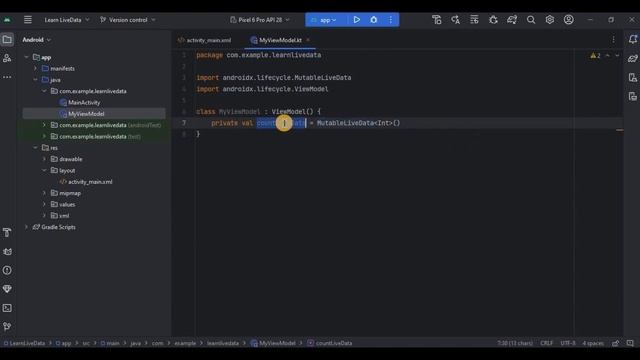The image size is (640, 360).
Task: Expand the manifests folder
Action: (x=36, y=69)
